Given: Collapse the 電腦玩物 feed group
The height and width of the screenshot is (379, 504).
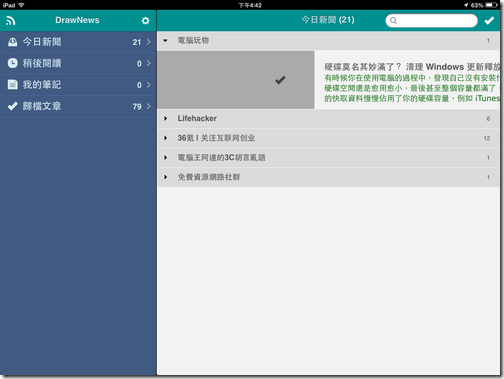Looking at the screenshot, I should point(165,41).
